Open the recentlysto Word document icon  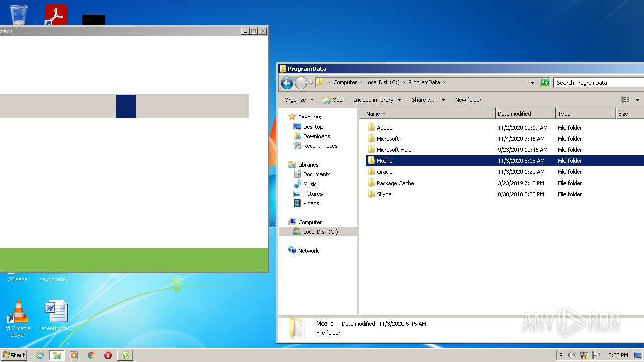[x=56, y=316]
